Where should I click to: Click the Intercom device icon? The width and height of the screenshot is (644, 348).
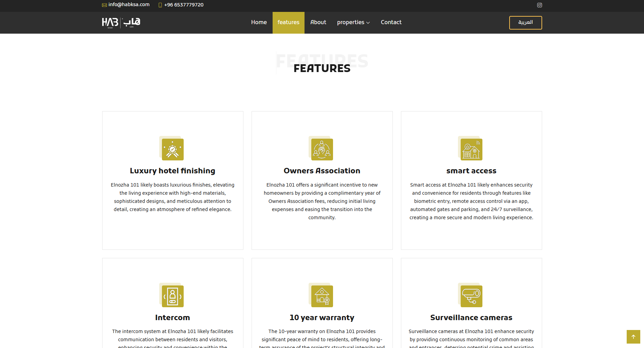pyautogui.click(x=172, y=296)
